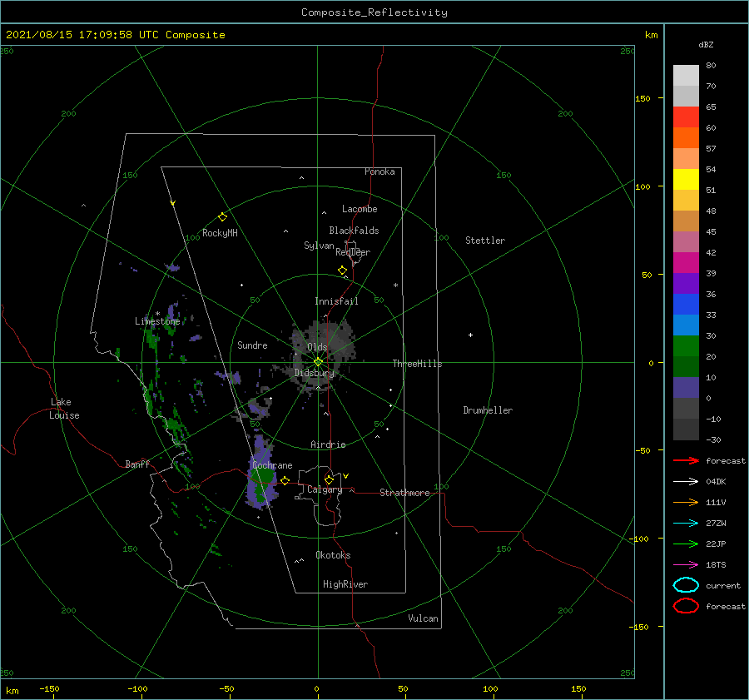
Task: Click the cyan 27ZW arrow legend icon
Action: pos(686,524)
